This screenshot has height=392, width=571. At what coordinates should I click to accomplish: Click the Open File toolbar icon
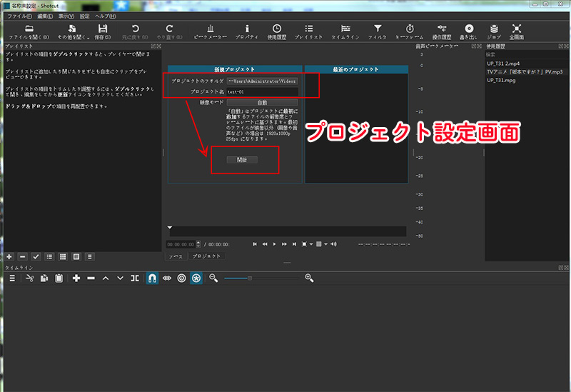pyautogui.click(x=29, y=32)
